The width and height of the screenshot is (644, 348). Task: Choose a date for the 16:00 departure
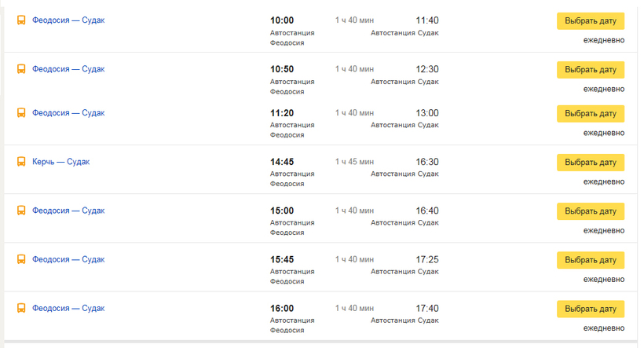[591, 309]
